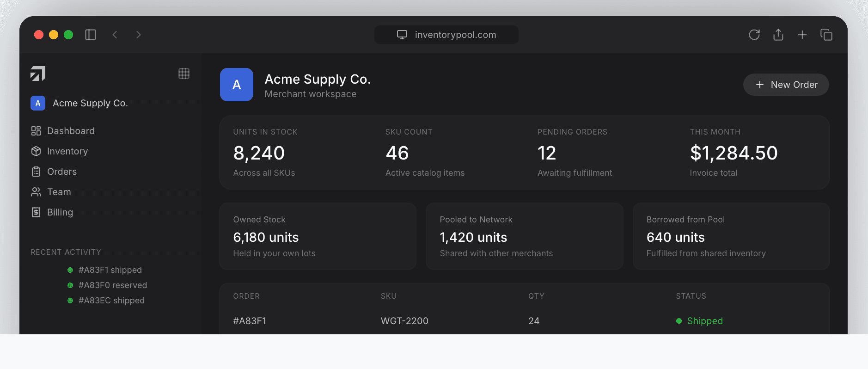Go forward with the right arrow
Screen dimensions: 868x369
[x=138, y=35]
